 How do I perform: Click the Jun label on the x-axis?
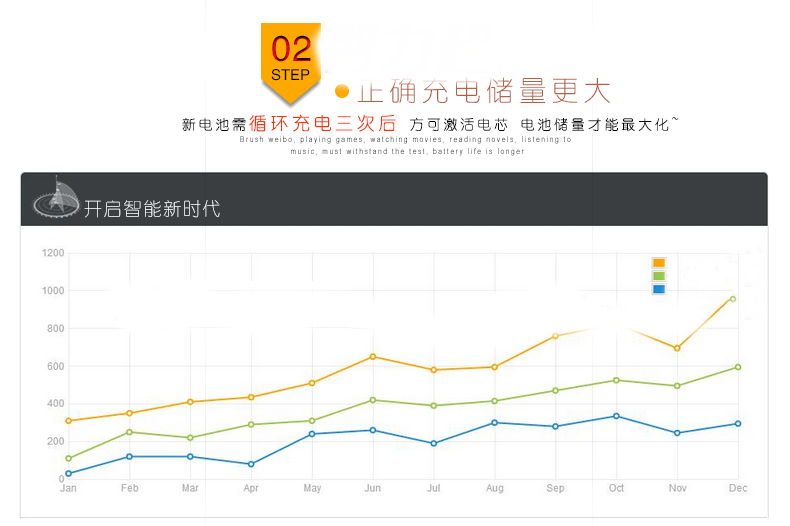pyautogui.click(x=373, y=488)
